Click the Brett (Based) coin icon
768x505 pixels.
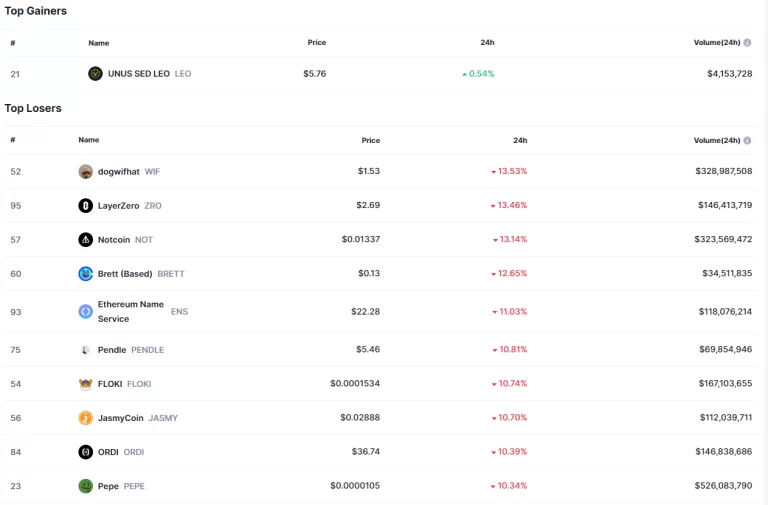86,274
